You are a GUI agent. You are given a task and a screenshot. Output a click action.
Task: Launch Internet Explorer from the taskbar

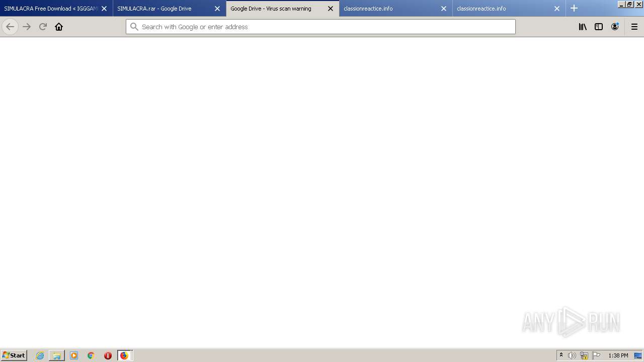click(x=40, y=355)
